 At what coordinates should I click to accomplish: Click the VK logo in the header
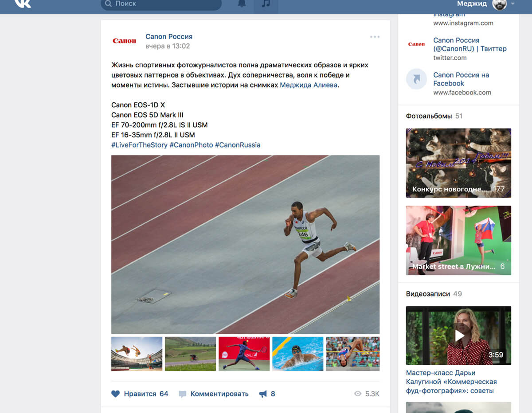click(23, 4)
